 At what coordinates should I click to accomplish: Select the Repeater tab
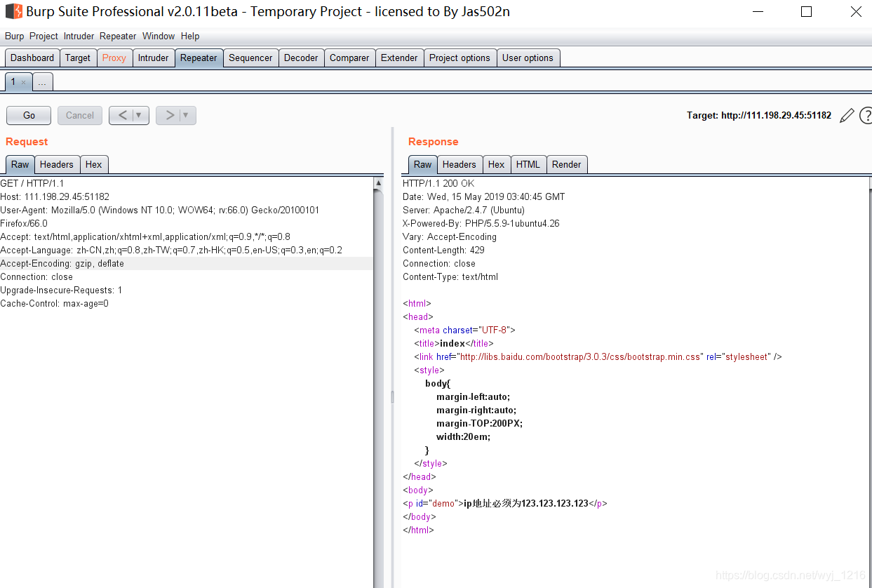tap(199, 58)
